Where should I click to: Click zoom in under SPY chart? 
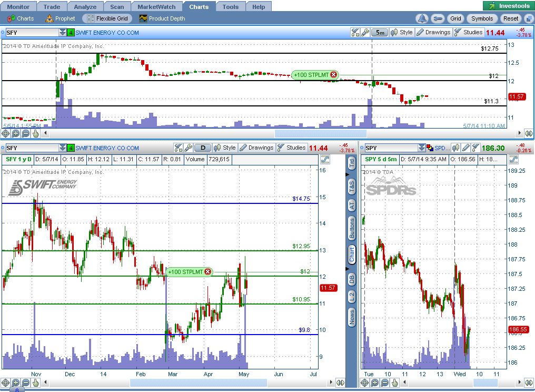click(x=374, y=383)
